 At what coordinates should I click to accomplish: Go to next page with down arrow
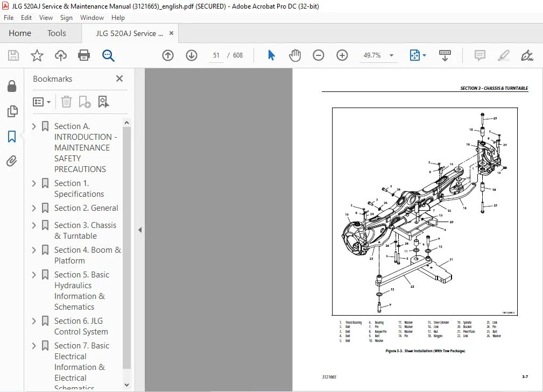(x=192, y=55)
